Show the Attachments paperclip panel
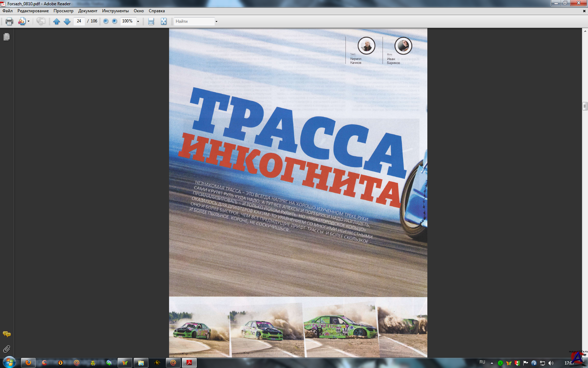The width and height of the screenshot is (588, 368). pos(6,349)
